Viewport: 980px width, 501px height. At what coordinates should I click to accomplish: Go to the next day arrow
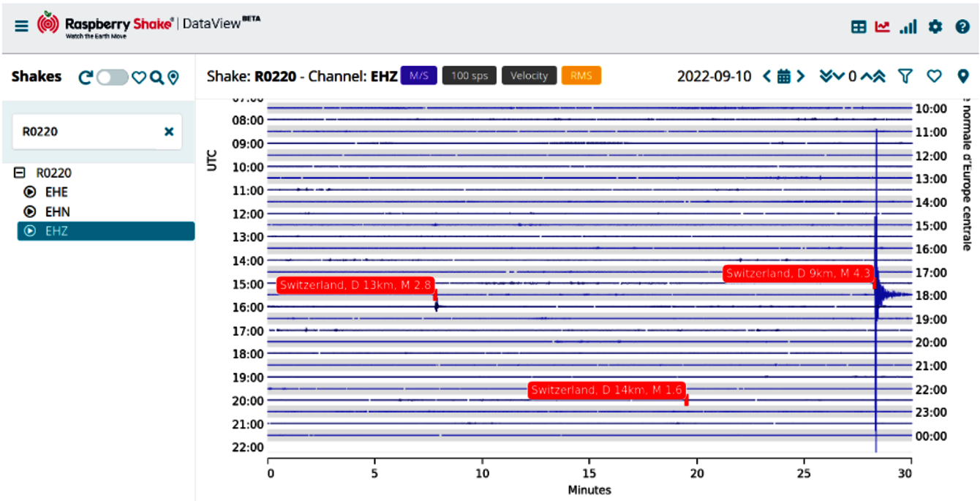coord(801,76)
